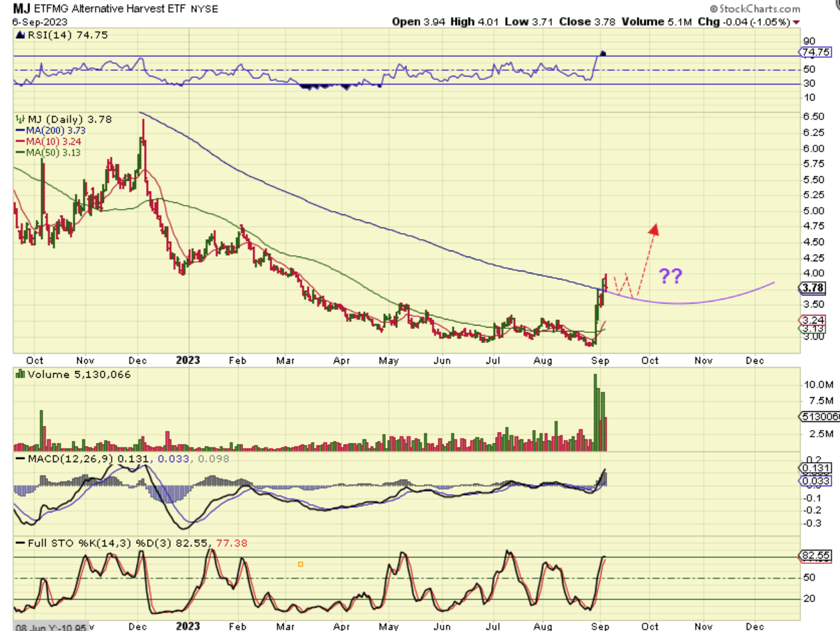Select the MA(50) 3.13 legend entry
The width and height of the screenshot is (840, 631).
(x=47, y=153)
